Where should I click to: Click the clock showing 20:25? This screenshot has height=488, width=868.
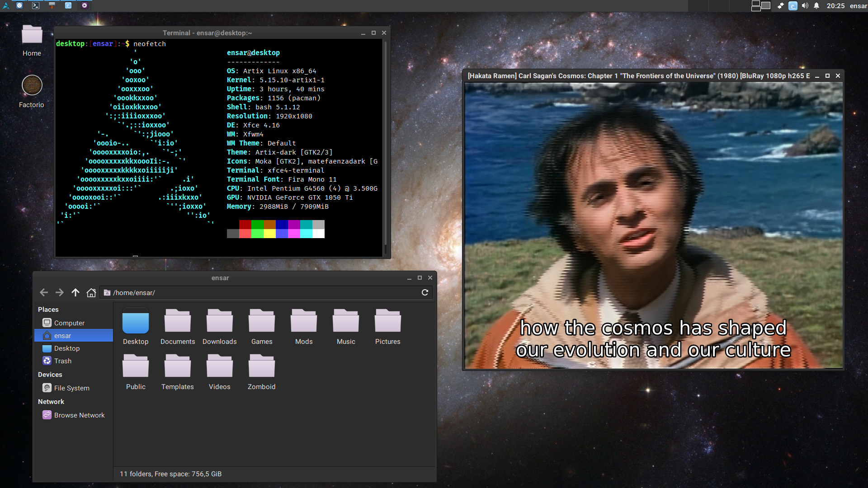[835, 6]
